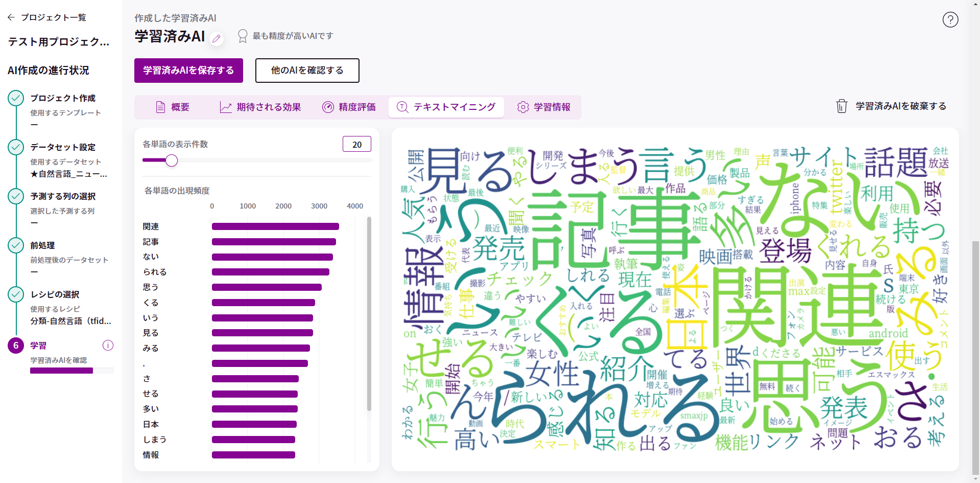Click the checkmark circle for 予測する列の選択

[x=16, y=196]
